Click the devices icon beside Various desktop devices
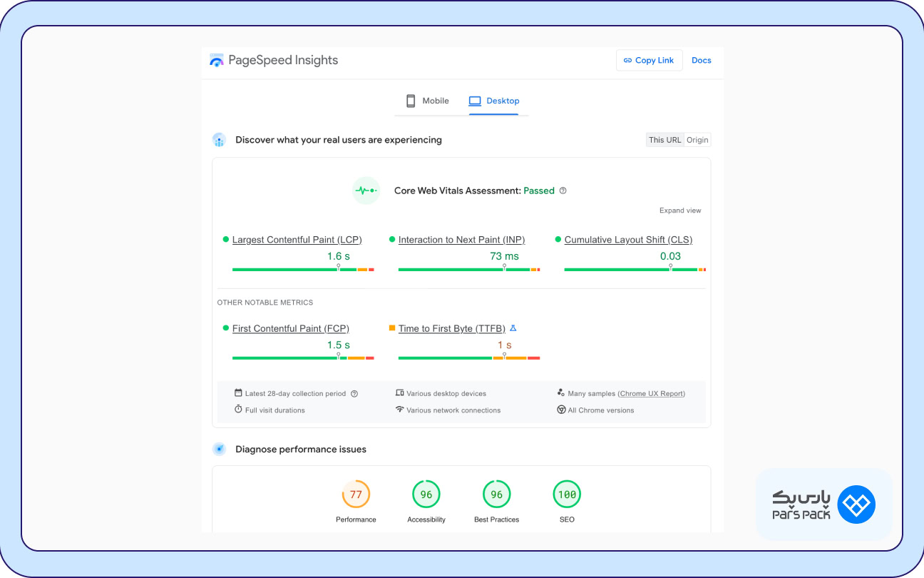 pyautogui.click(x=400, y=393)
